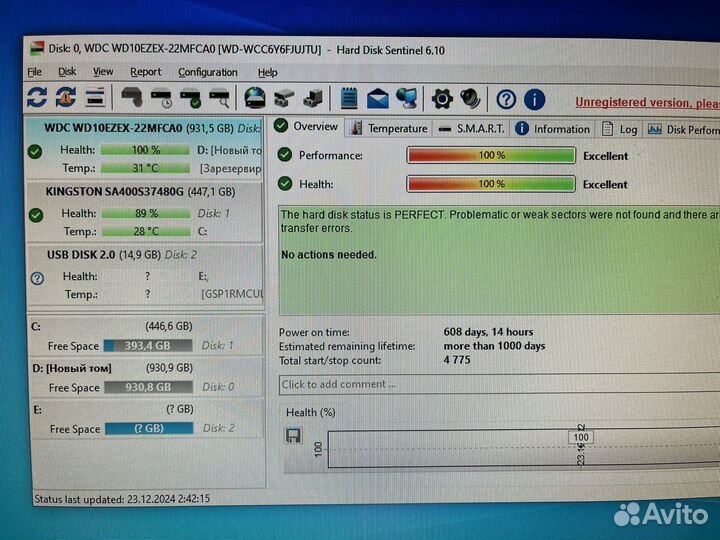The height and width of the screenshot is (540, 720).
Task: Click the globe and disk icon
Action: (x=255, y=98)
